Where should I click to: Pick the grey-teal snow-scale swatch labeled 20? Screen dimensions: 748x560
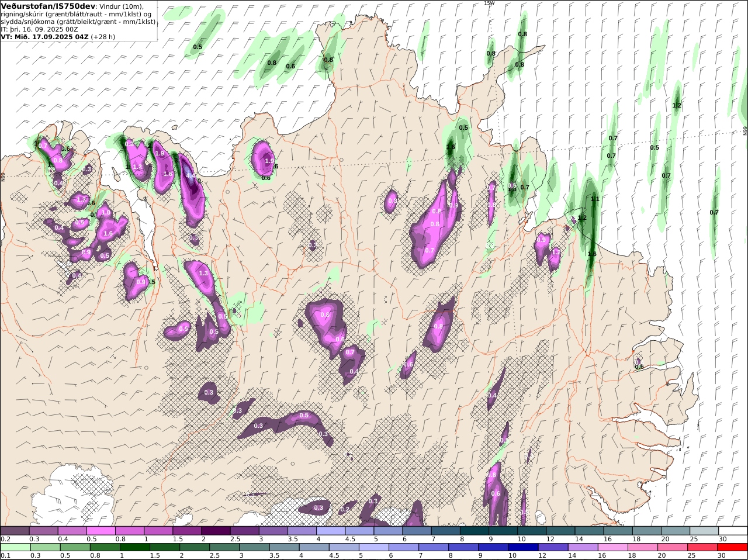point(676,530)
